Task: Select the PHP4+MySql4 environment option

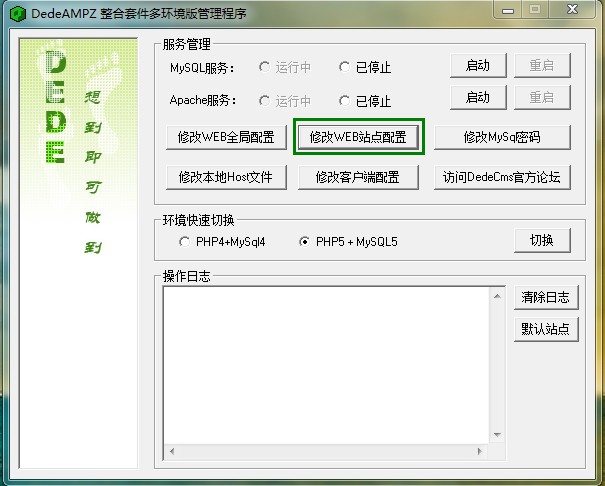Action: pyautogui.click(x=185, y=242)
